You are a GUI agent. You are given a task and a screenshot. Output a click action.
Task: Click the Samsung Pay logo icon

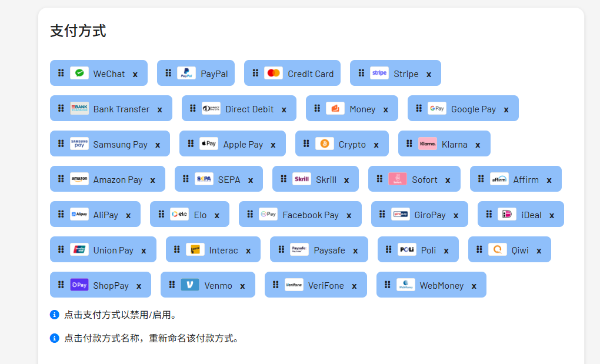[79, 143]
